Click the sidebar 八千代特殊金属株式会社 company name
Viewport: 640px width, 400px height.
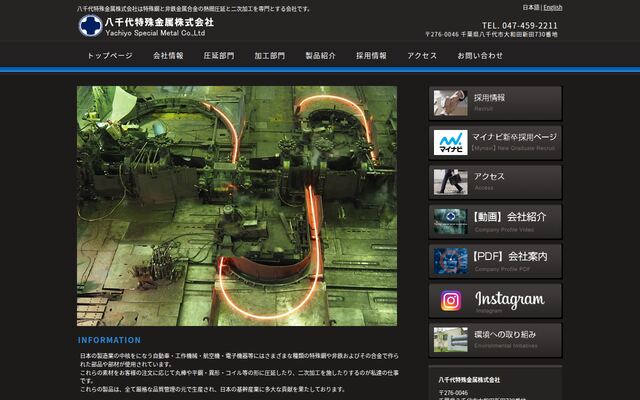point(469,380)
